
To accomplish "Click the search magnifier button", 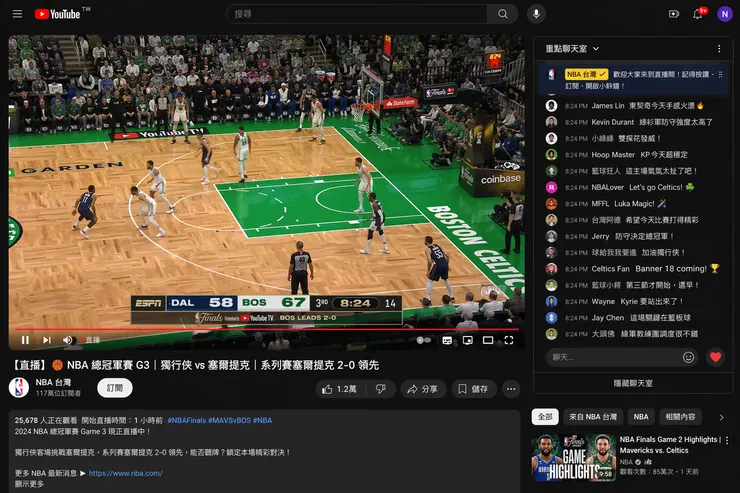I will [503, 14].
